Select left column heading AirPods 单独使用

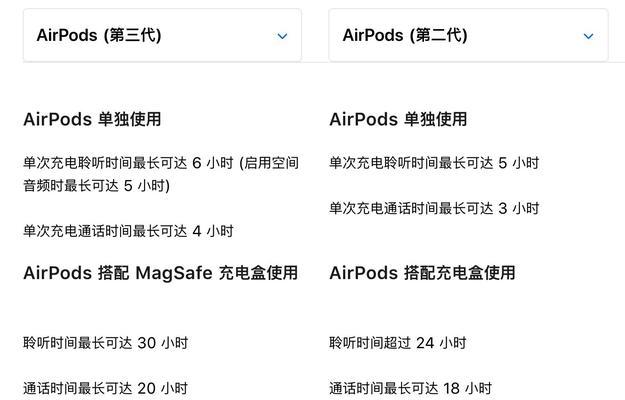pos(92,119)
